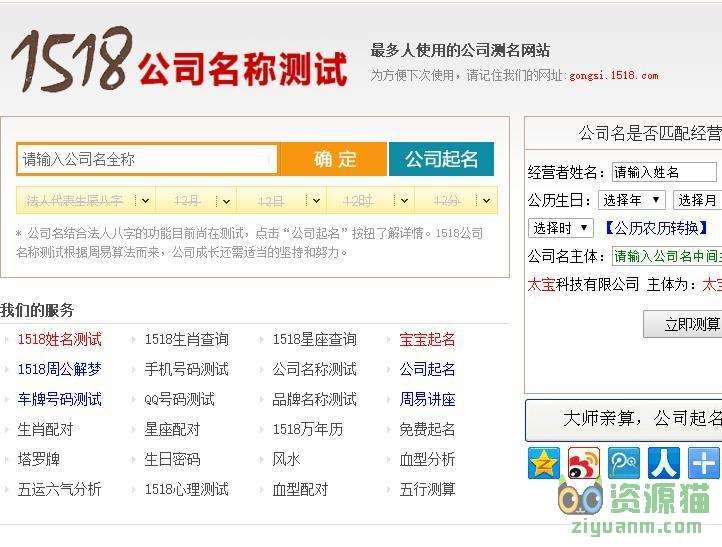Open the 选择月 month dropdown

[x=697, y=200]
